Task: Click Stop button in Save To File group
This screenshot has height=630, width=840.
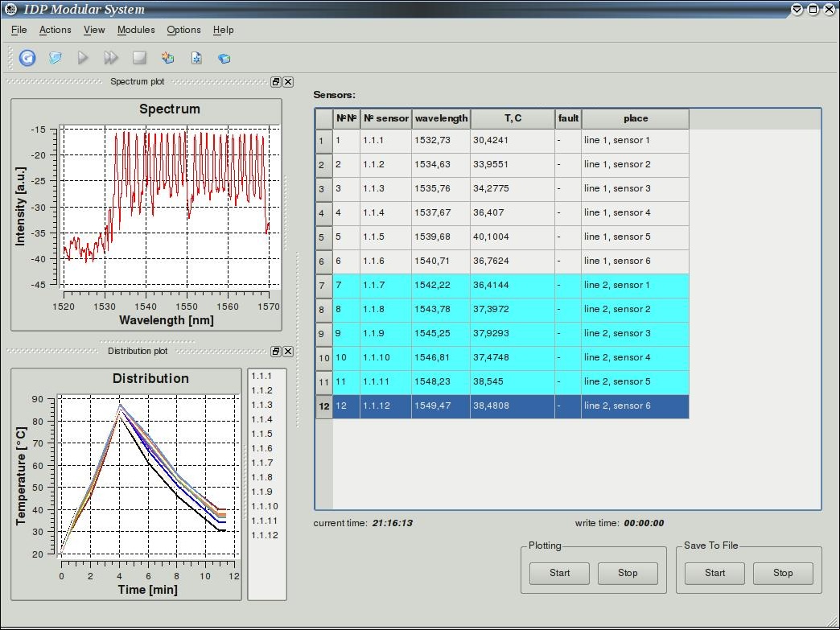Action: (782, 573)
